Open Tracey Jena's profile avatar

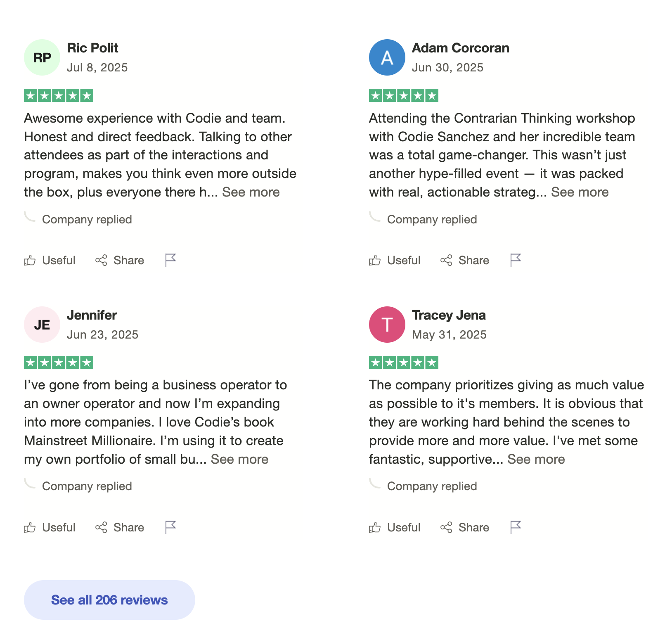387,325
